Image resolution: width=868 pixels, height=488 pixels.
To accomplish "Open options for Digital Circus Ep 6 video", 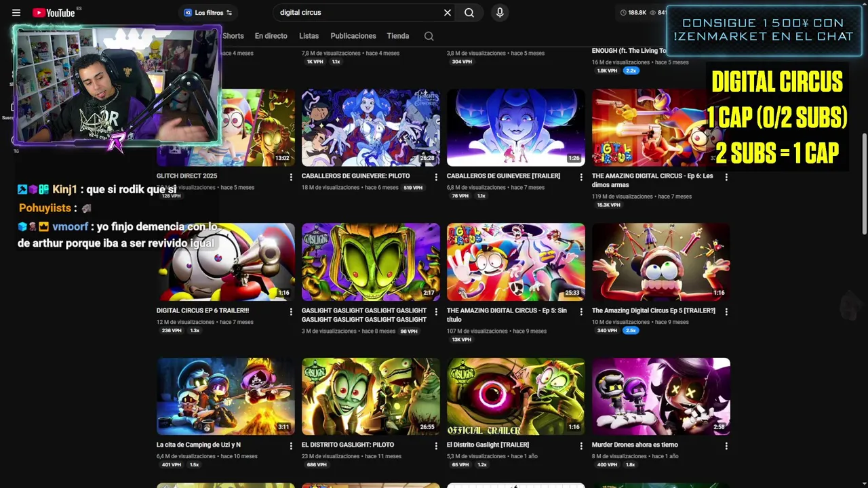I will coord(726,177).
